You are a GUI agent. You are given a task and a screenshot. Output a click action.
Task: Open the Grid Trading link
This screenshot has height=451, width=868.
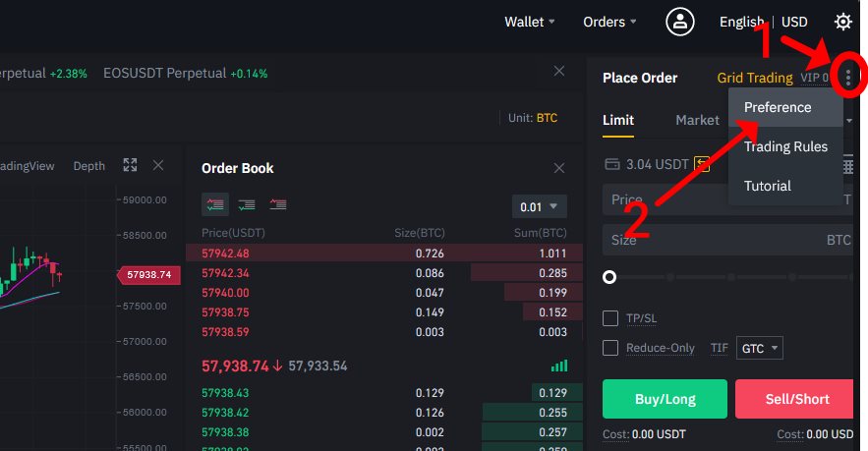755,78
